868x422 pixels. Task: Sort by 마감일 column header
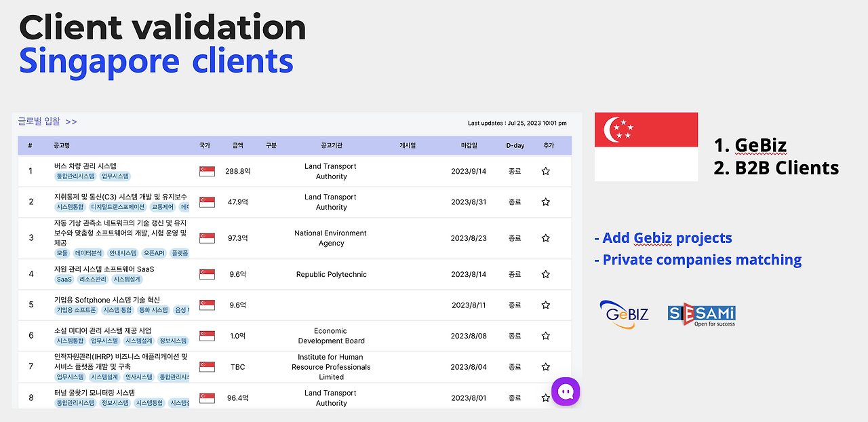point(469,146)
